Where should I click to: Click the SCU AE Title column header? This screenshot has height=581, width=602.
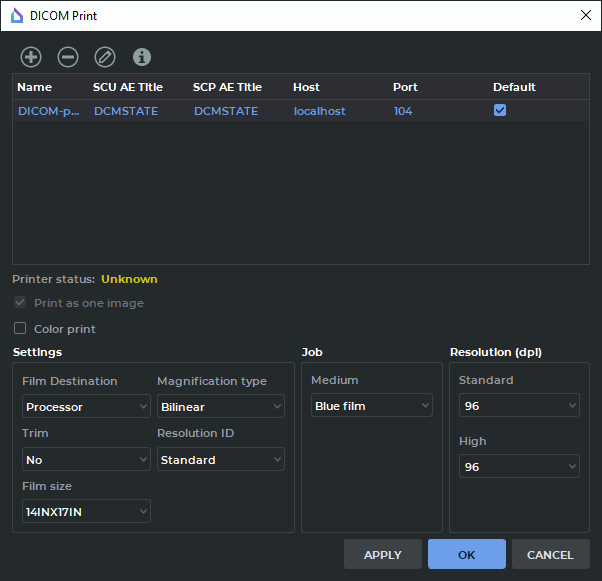point(128,87)
